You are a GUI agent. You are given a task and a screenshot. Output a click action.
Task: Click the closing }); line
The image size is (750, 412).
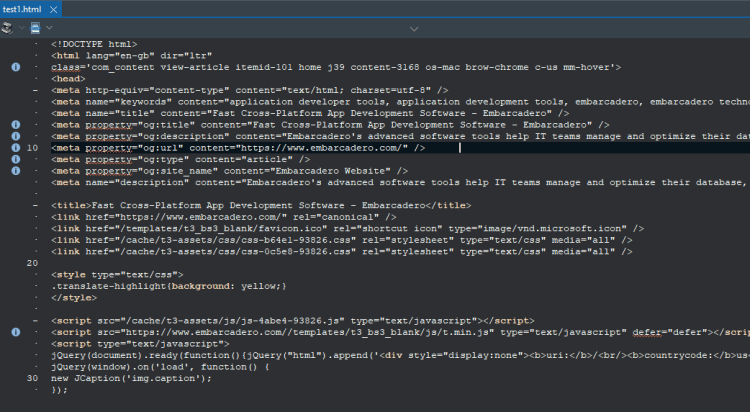point(60,390)
